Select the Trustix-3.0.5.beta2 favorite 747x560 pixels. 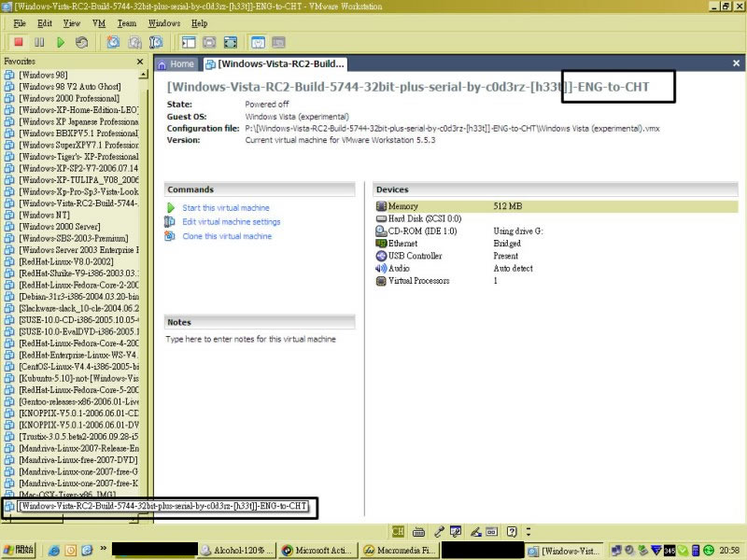coord(78,437)
